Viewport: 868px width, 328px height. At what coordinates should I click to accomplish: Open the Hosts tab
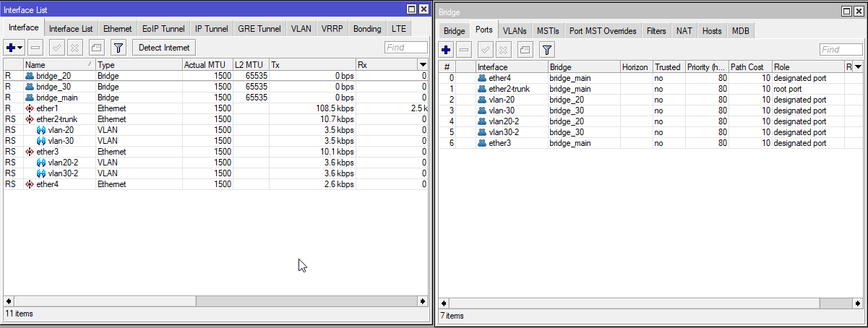coord(712,31)
